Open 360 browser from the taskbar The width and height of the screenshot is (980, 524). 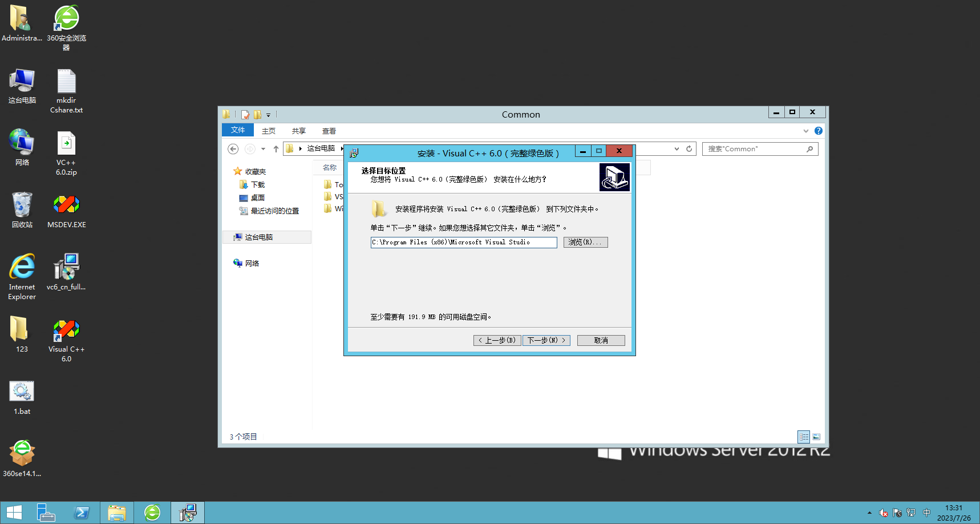click(152, 513)
